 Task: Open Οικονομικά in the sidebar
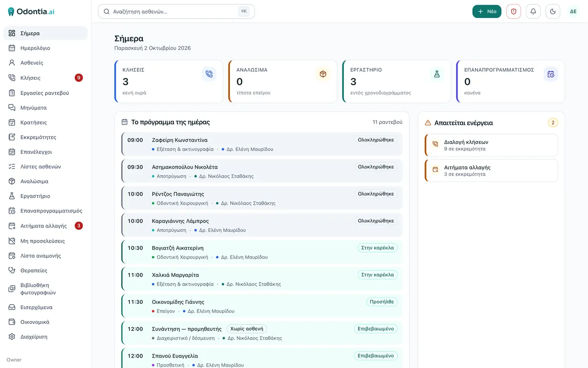[46, 322]
